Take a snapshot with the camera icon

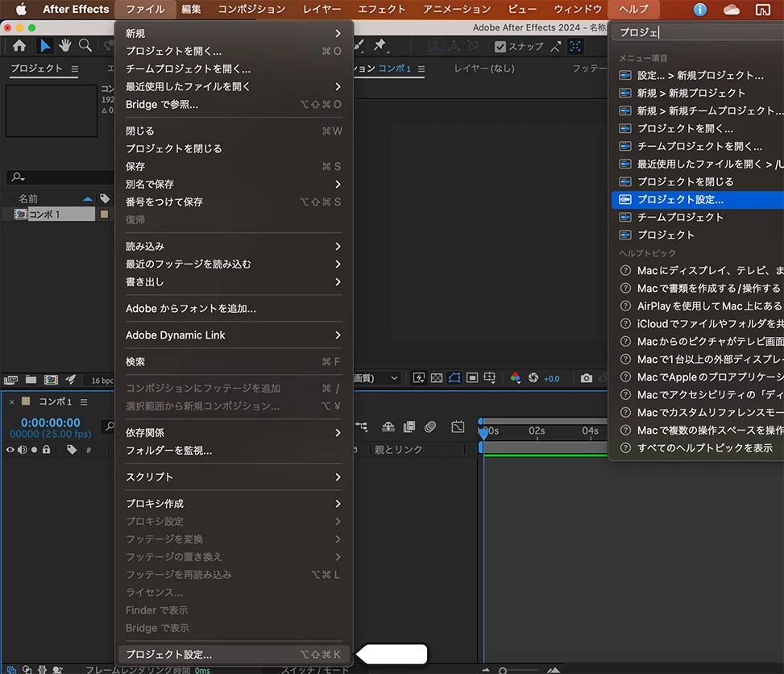pos(586,378)
